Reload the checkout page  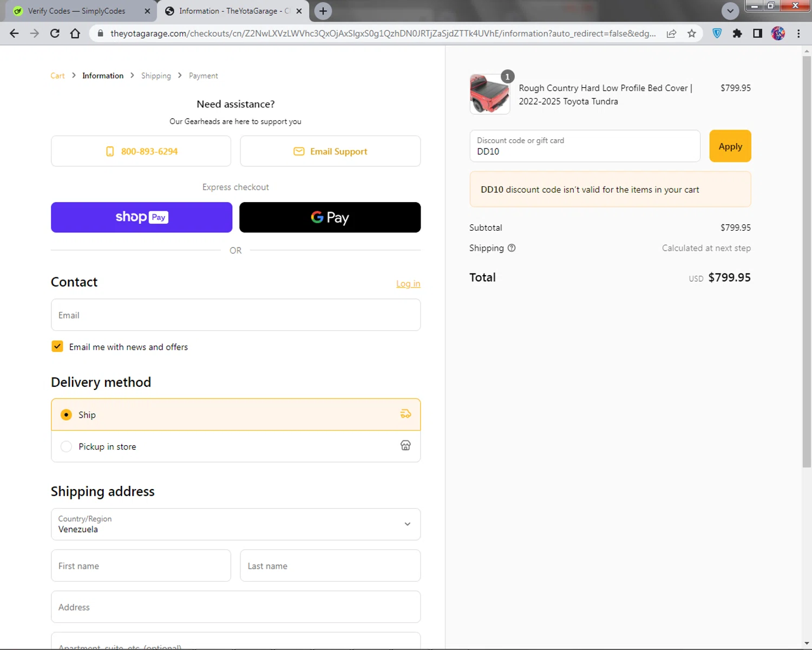tap(55, 34)
